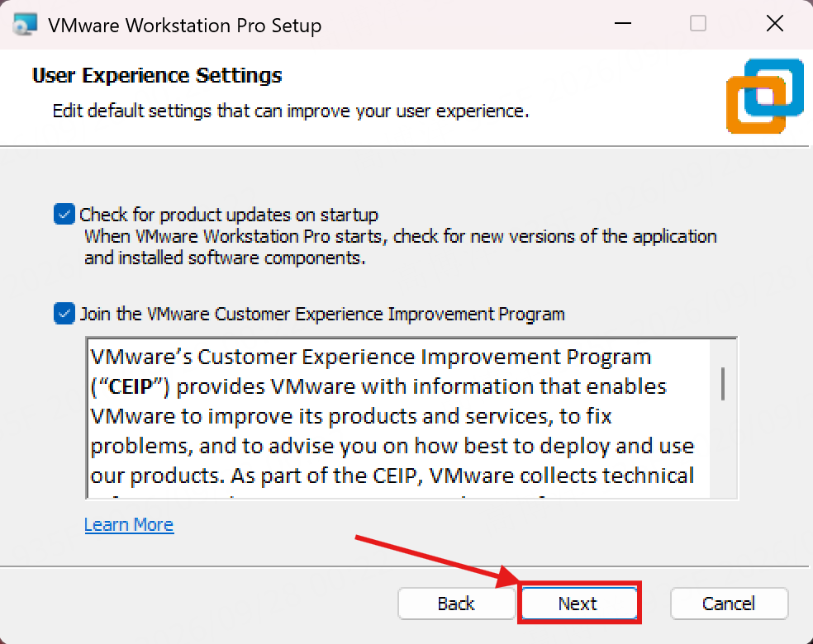Click the VMware setup icon in title bar

tap(26, 24)
